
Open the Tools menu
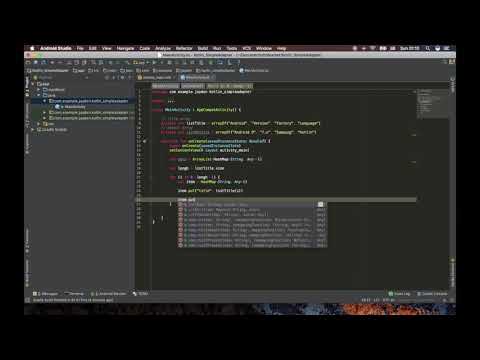[232, 48]
